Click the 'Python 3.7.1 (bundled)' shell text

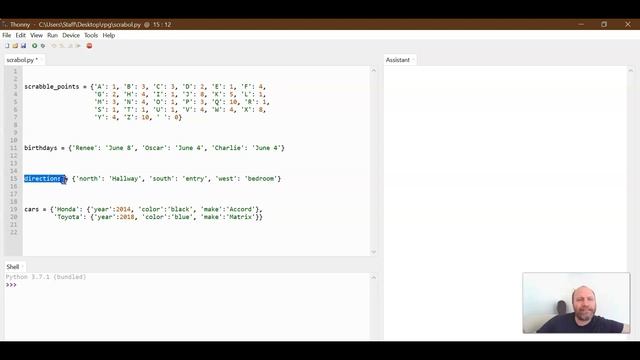point(46,277)
